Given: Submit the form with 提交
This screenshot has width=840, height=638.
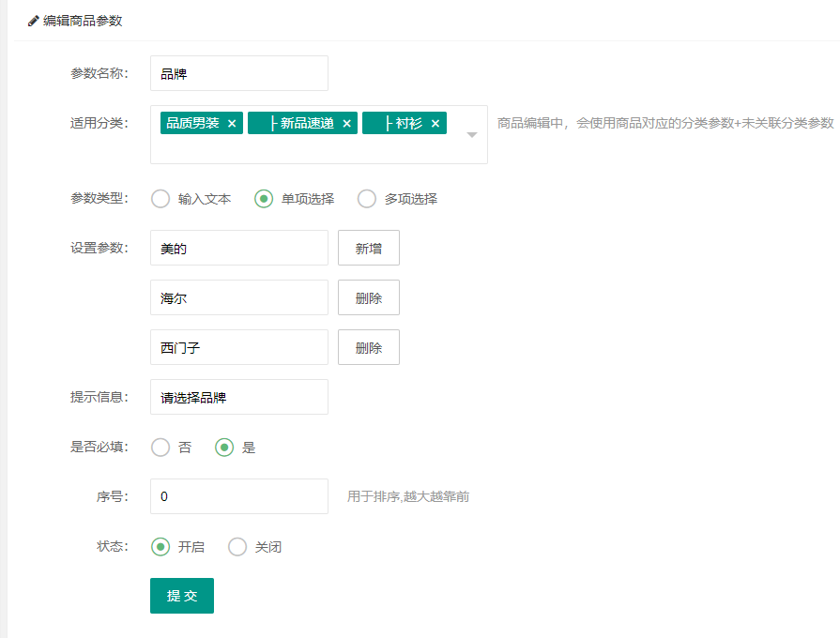Looking at the screenshot, I should (182, 596).
